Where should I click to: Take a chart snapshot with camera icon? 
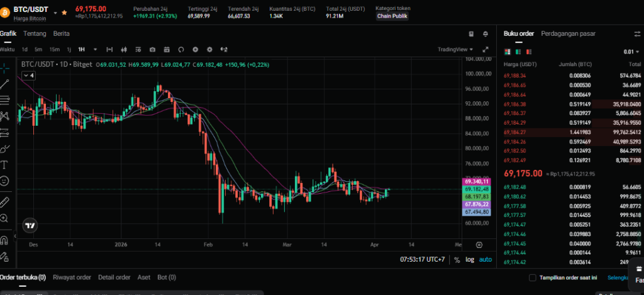[152, 49]
